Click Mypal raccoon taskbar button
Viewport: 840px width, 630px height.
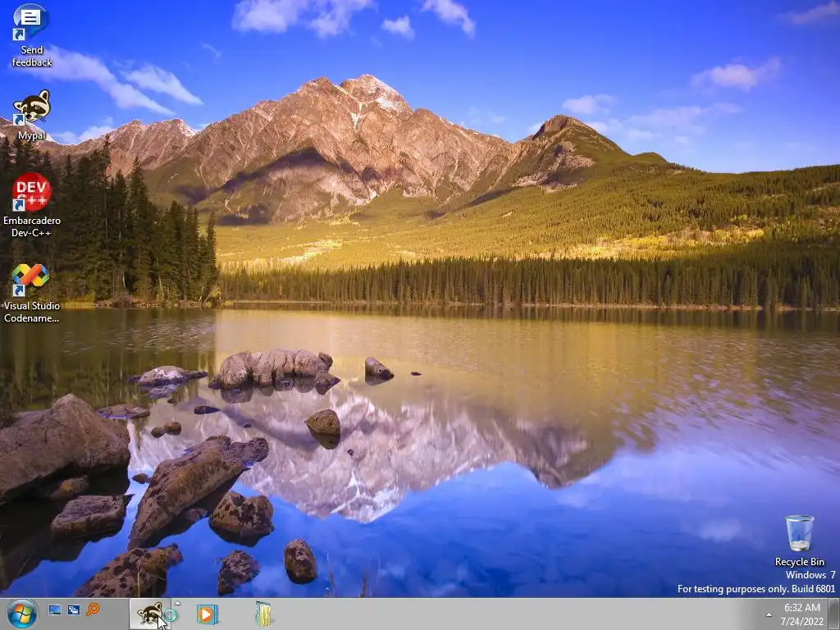point(150,614)
